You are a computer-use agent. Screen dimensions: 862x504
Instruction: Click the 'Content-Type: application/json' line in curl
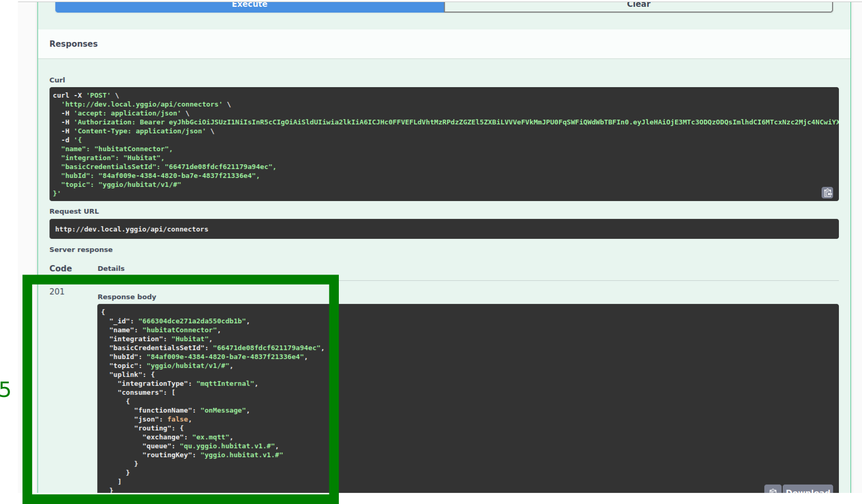(x=138, y=131)
